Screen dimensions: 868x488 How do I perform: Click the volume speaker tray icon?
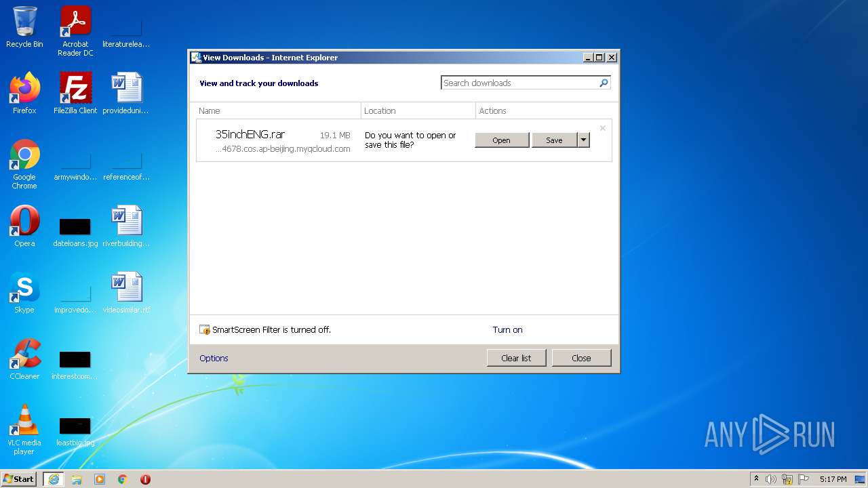771,479
